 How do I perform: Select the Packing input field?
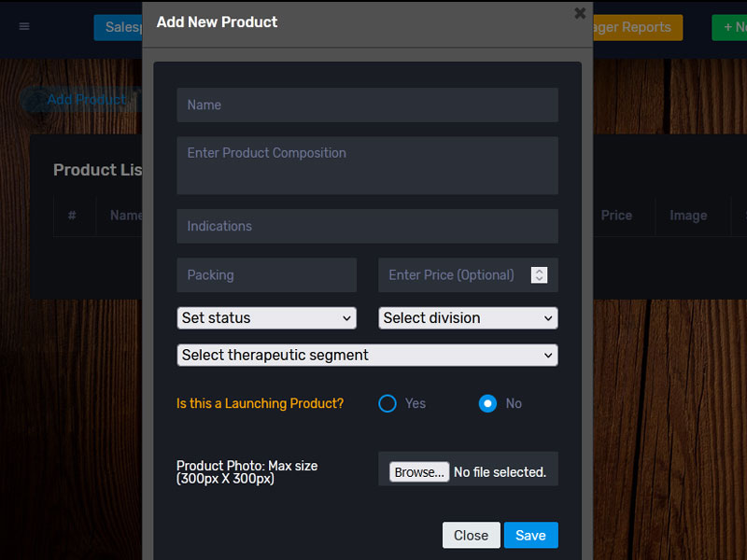click(266, 275)
